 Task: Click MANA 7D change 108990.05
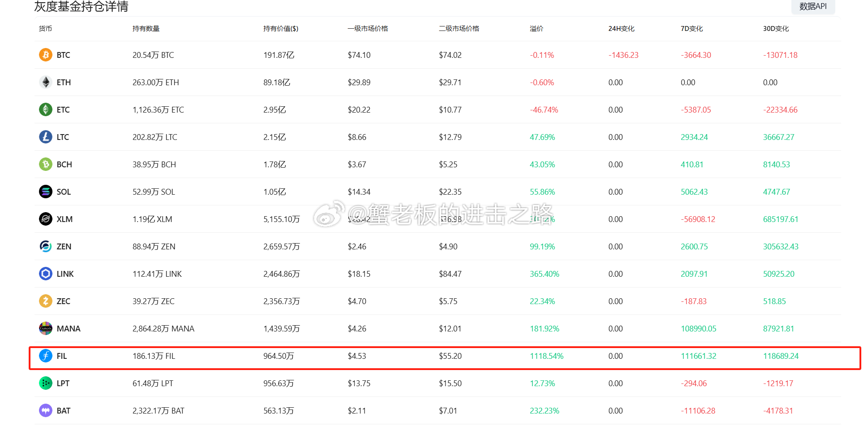coord(699,328)
